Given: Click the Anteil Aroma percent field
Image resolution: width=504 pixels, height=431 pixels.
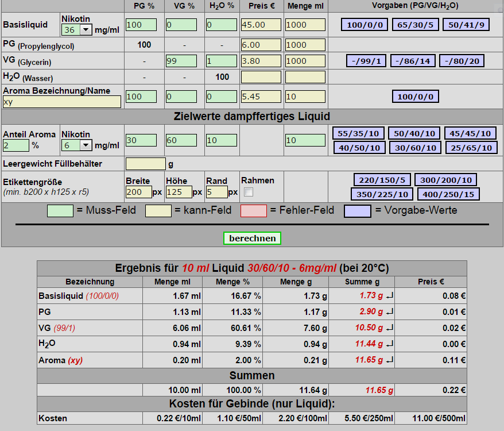Looking at the screenshot, I should 15,145.
